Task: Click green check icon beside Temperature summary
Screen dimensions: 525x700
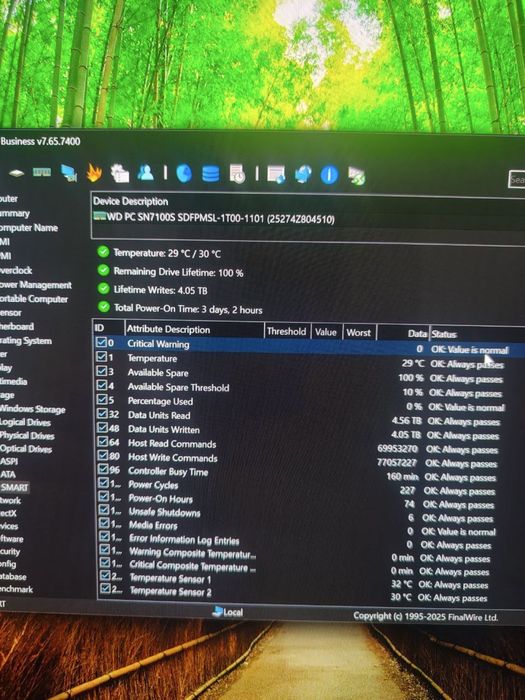Action: click(x=103, y=252)
